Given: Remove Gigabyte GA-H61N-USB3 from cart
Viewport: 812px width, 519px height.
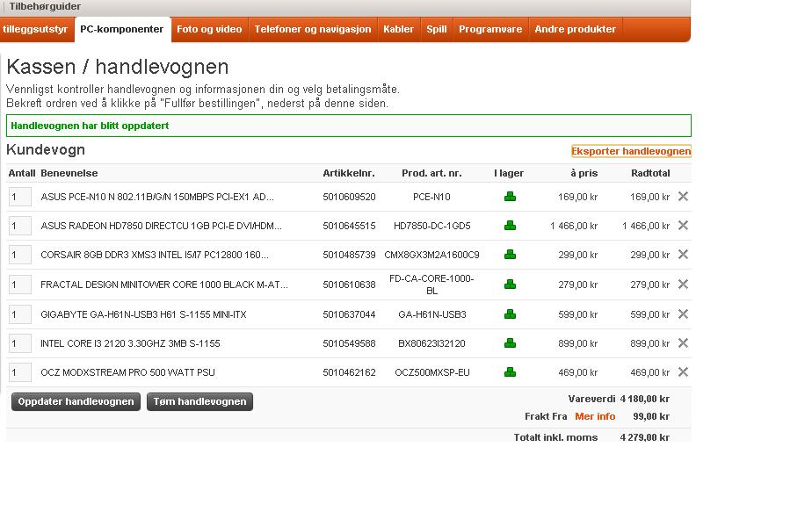Looking at the screenshot, I should tap(683, 314).
